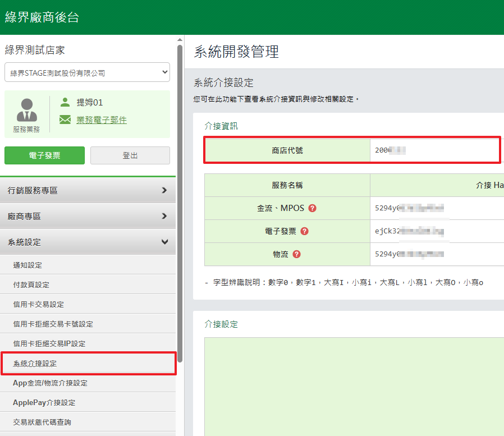
Task: Click the green user icon beside 提姆01
Action: tap(65, 102)
